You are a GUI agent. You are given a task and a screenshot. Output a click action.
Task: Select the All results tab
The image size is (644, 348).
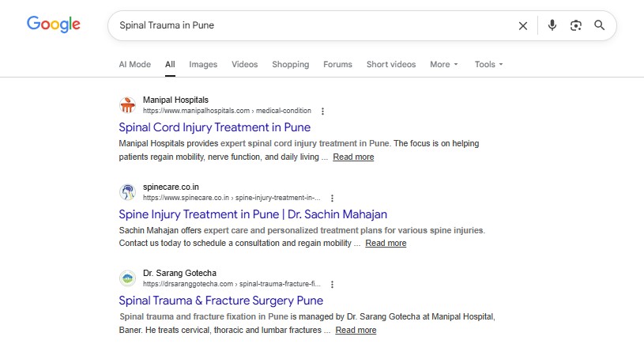click(170, 65)
